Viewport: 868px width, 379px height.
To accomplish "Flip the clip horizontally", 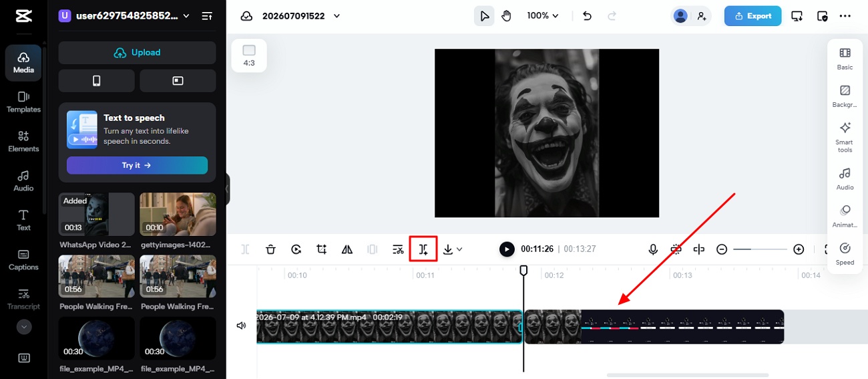I will coord(347,249).
